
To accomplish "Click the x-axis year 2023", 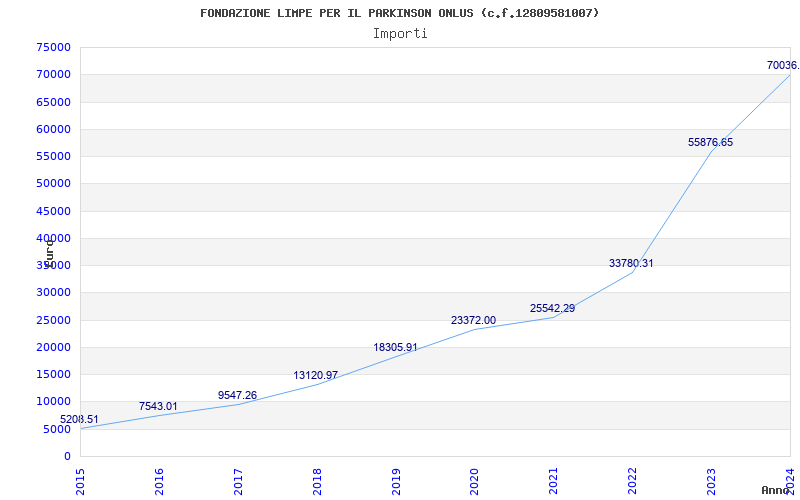I will pyautogui.click(x=711, y=481).
